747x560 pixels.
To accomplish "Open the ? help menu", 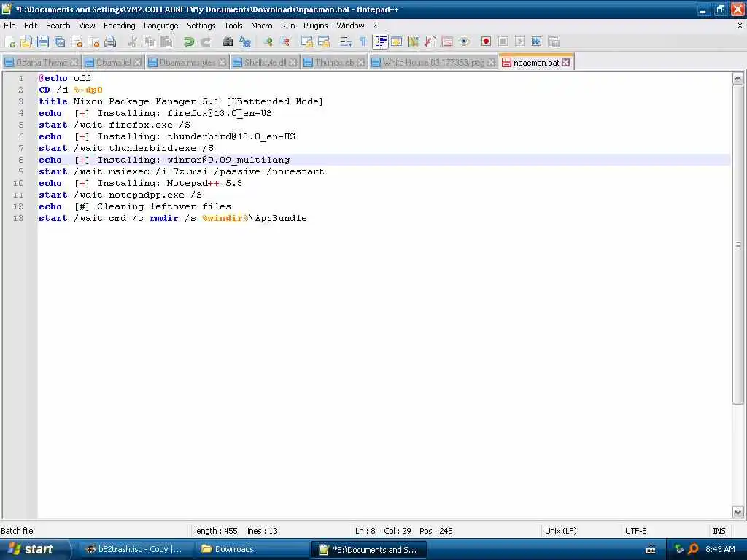I will (375, 26).
